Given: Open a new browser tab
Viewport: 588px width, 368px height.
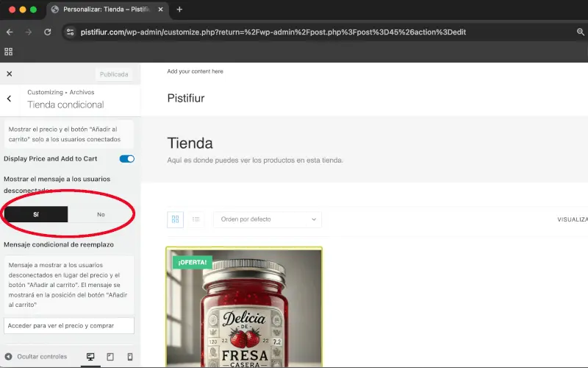Looking at the screenshot, I should click(179, 10).
